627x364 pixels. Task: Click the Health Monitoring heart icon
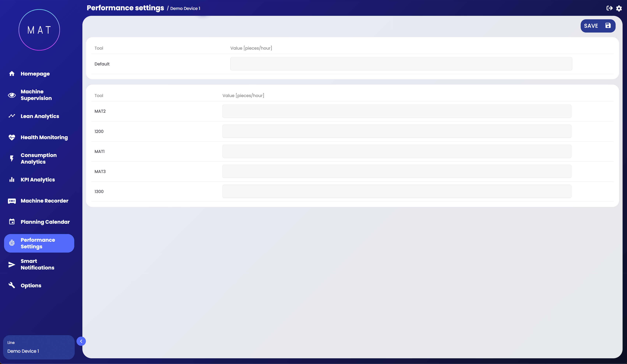pyautogui.click(x=12, y=137)
